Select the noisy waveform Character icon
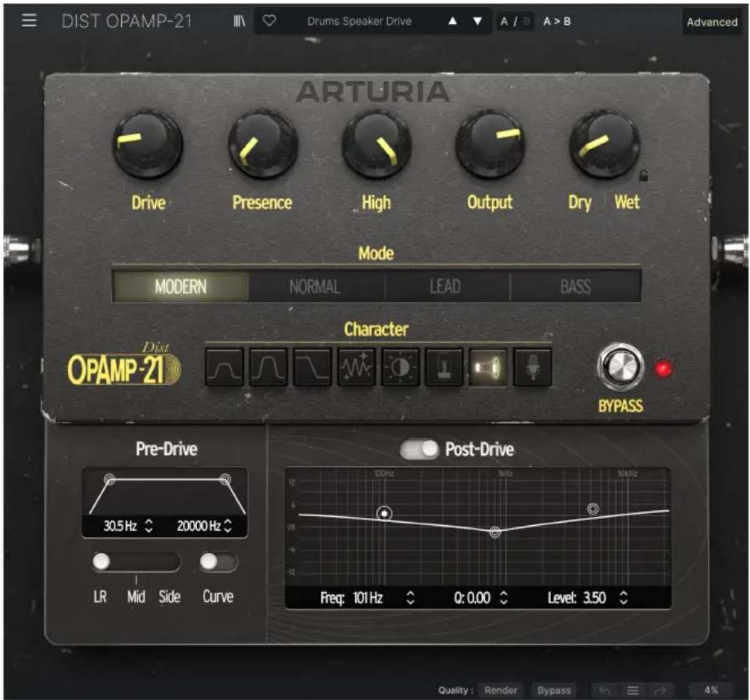The height and width of the screenshot is (700, 750). coord(357,367)
